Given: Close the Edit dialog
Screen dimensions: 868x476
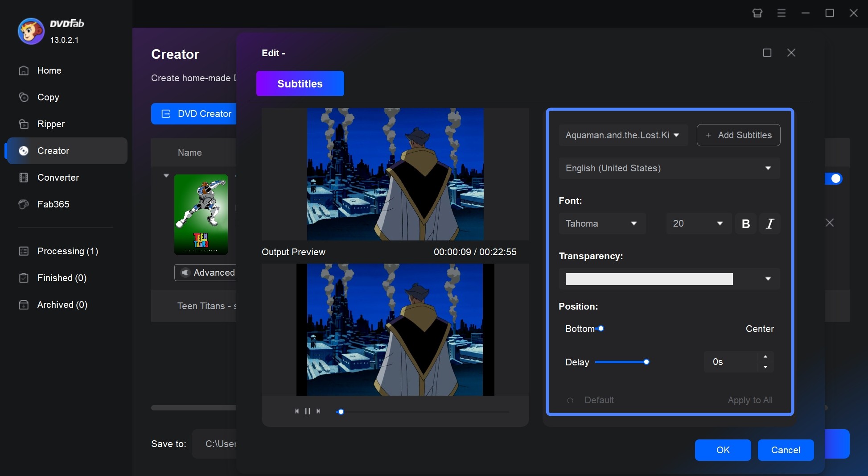Looking at the screenshot, I should pos(791,53).
